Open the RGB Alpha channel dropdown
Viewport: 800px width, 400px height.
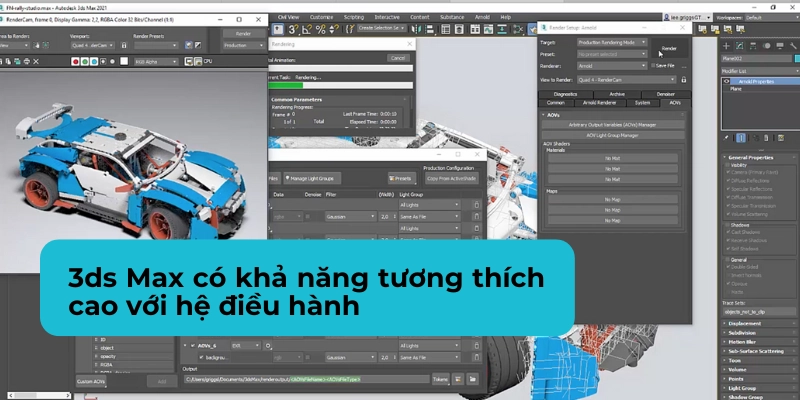(x=156, y=62)
